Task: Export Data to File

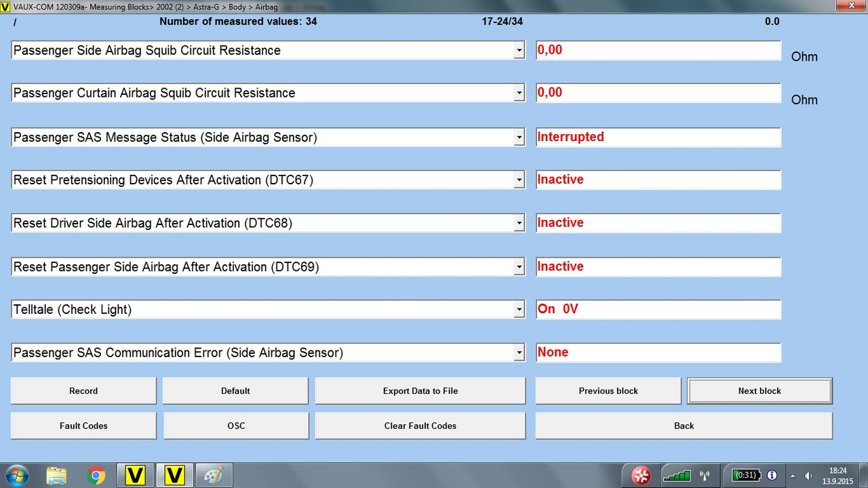Action: coord(420,391)
